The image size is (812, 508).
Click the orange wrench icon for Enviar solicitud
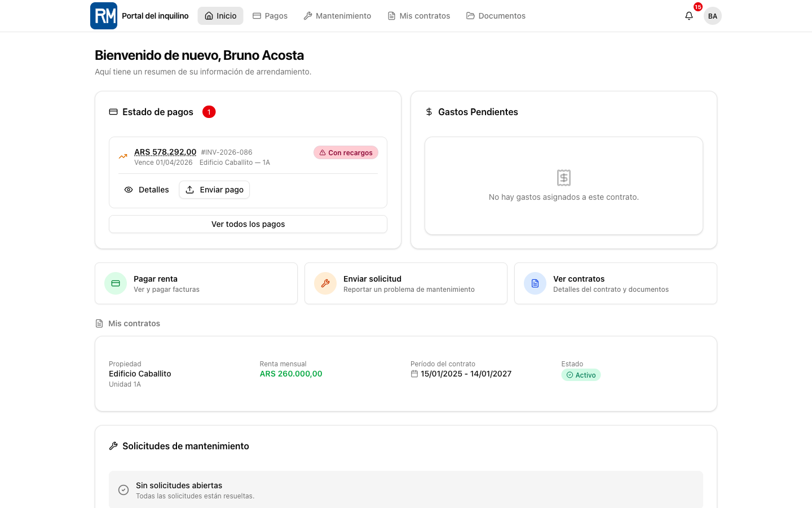pyautogui.click(x=325, y=283)
